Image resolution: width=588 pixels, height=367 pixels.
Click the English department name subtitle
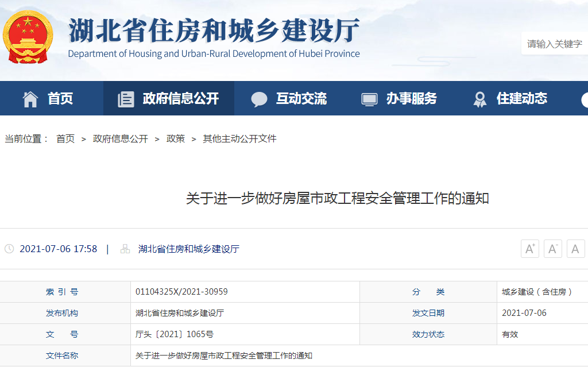(214, 53)
